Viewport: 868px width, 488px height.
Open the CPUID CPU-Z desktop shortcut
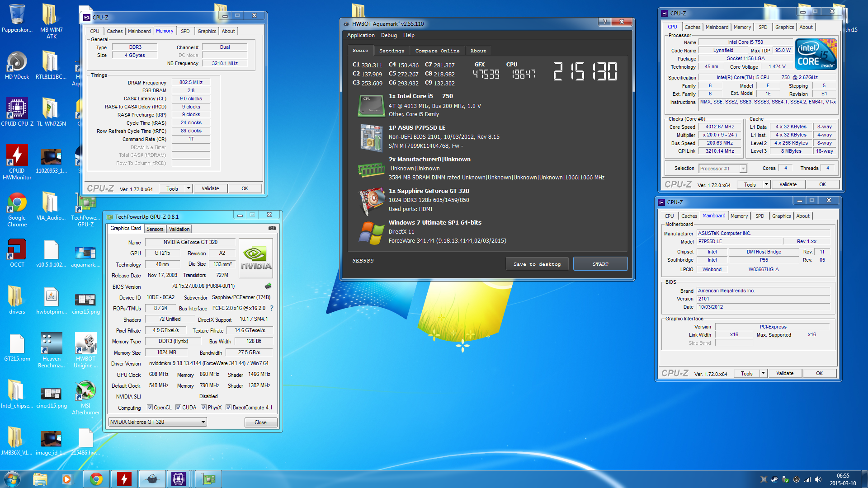[17, 113]
